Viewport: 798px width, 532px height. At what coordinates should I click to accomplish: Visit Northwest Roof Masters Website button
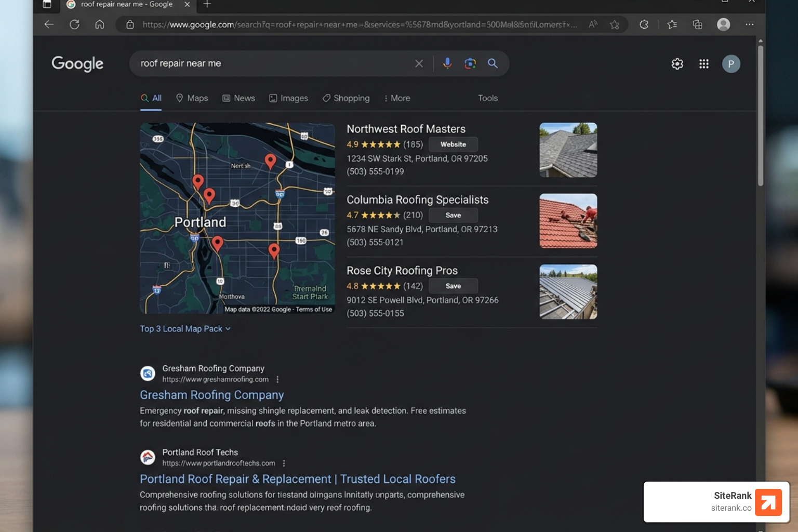pyautogui.click(x=453, y=144)
